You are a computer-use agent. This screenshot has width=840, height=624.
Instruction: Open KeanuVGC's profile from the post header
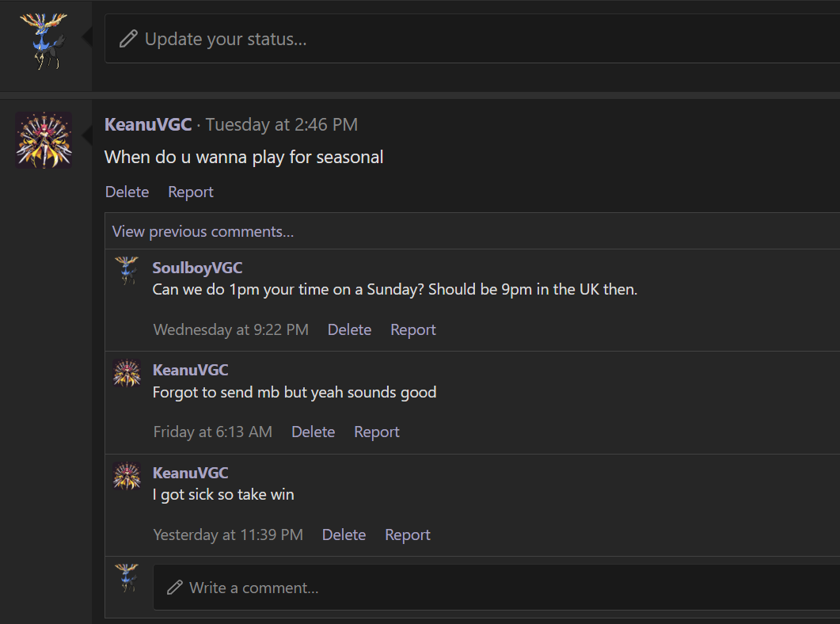(148, 124)
